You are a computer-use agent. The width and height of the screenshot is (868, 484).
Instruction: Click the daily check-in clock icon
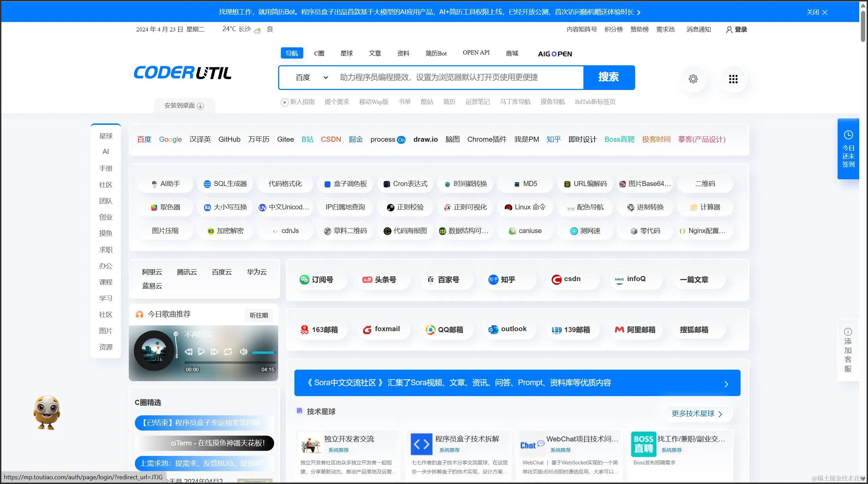click(848, 135)
